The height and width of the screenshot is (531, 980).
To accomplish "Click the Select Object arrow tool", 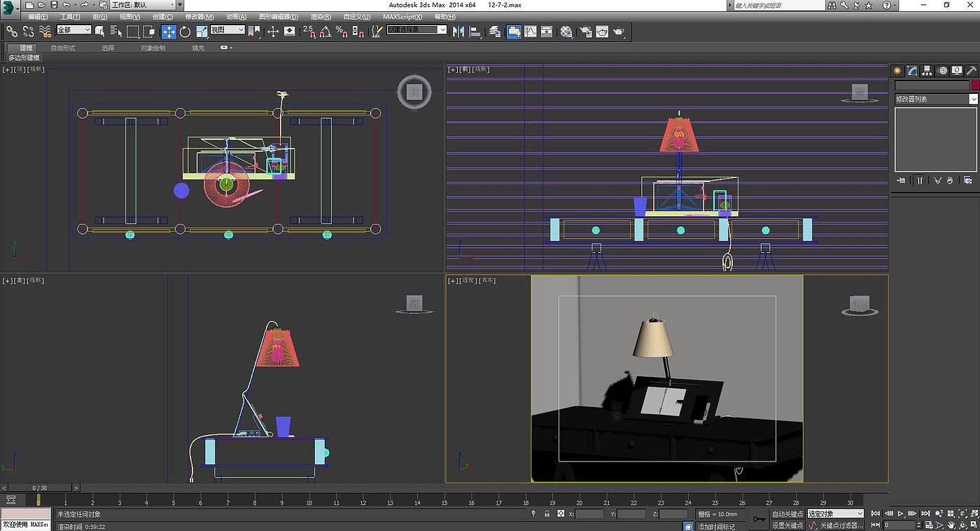I will pyautogui.click(x=99, y=32).
